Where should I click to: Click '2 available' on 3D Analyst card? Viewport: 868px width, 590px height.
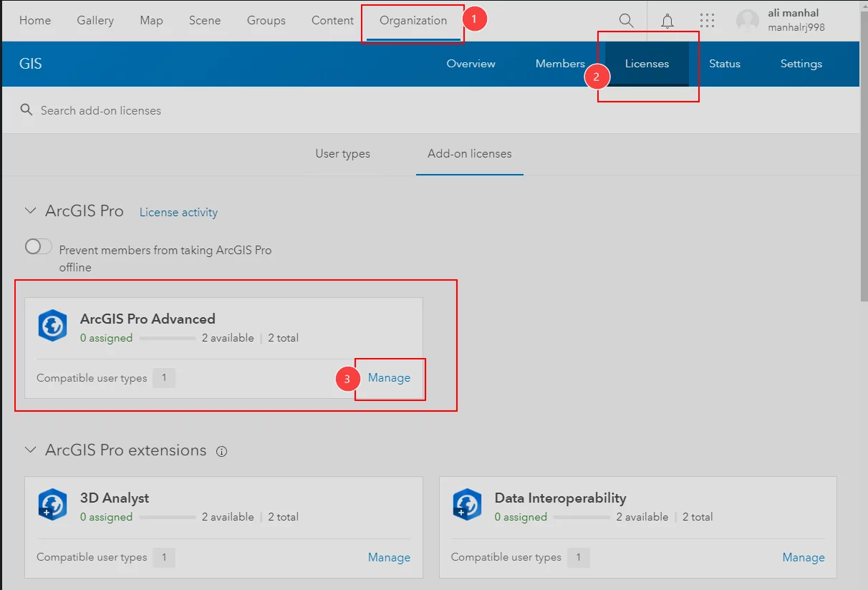(x=228, y=517)
